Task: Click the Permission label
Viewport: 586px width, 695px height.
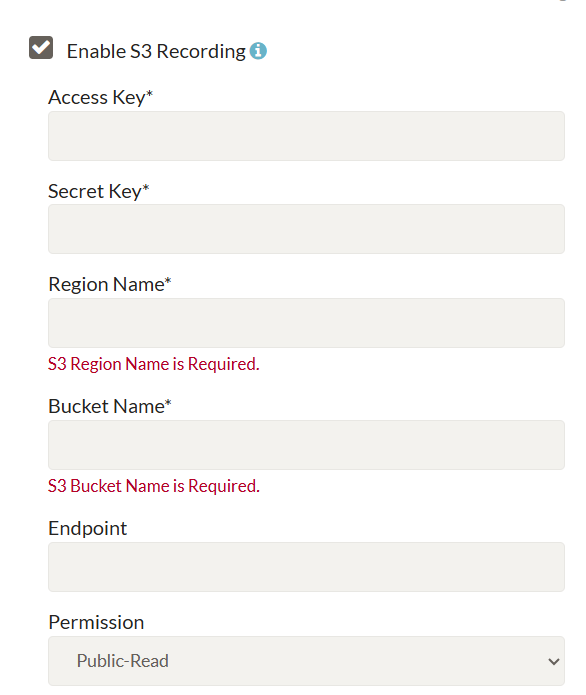Action: pos(96,622)
